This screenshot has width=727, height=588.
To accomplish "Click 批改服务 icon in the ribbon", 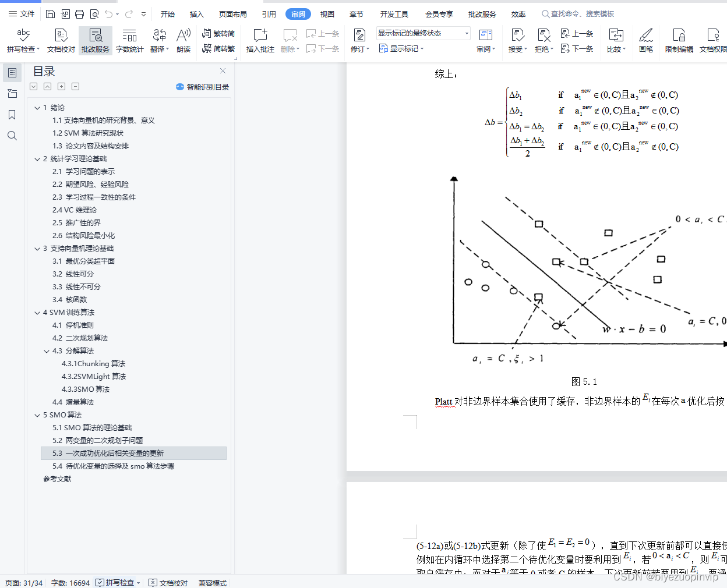I will pos(96,40).
